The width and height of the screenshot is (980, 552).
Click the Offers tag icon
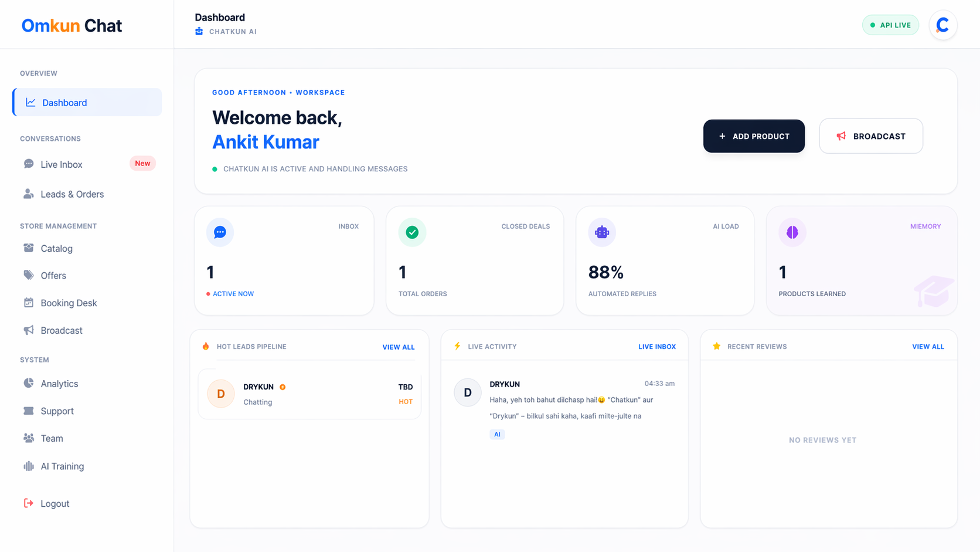click(29, 275)
